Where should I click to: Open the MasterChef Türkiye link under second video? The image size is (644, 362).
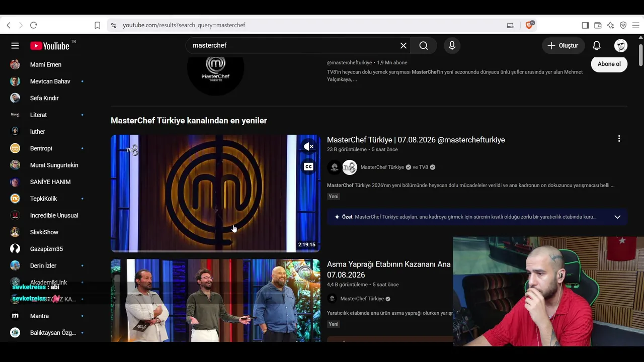(x=362, y=299)
